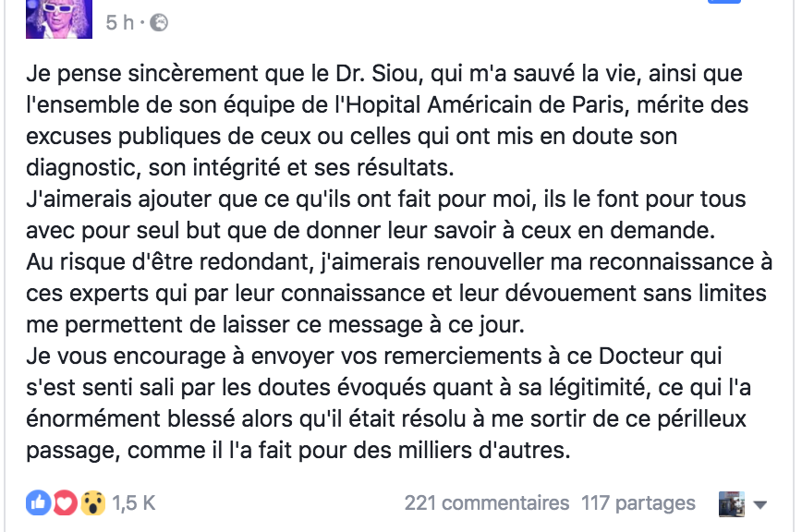Image resolution: width=802 pixels, height=532 pixels.
Task: Click the small profile avatar beside the dropdown arrow
Action: [x=732, y=503]
